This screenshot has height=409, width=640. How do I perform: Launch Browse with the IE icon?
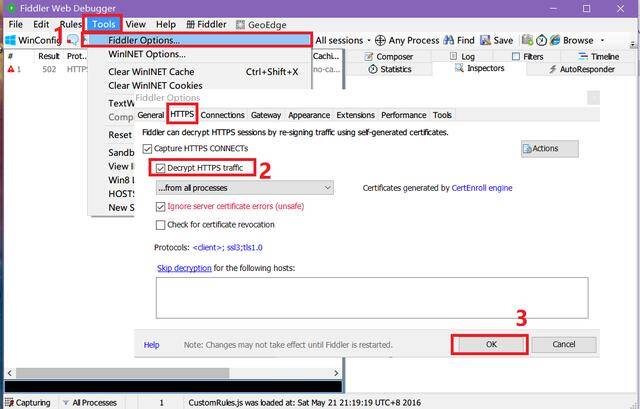[x=555, y=40]
